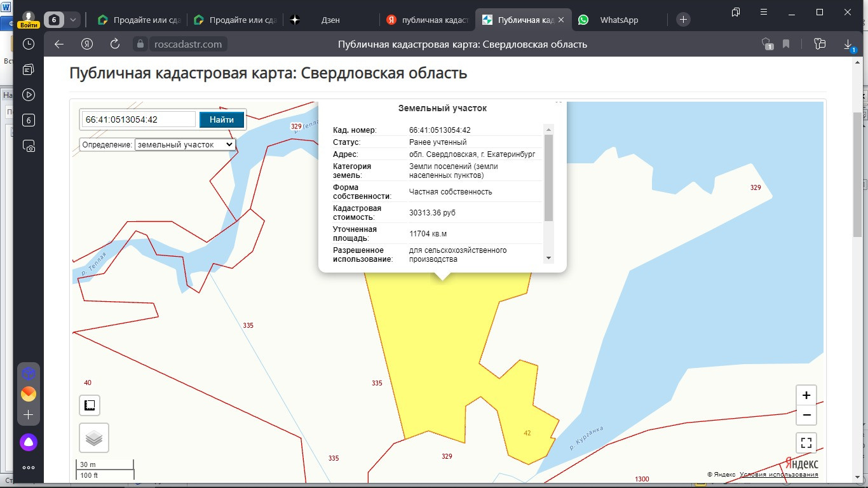Click the cadastral number search field

click(x=139, y=119)
